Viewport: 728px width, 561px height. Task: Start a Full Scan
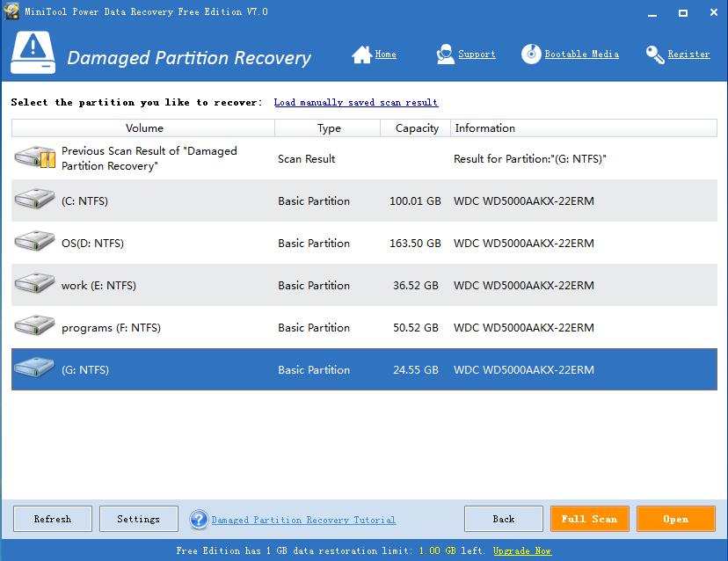pos(590,519)
